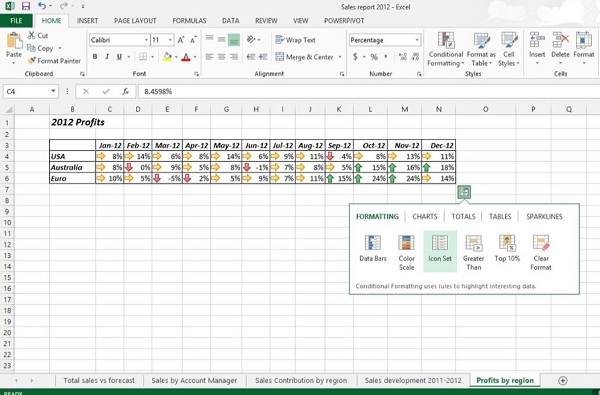Choose Data Bars in Quick Analysis
Screen dimensions: 600x395
coord(373,249)
